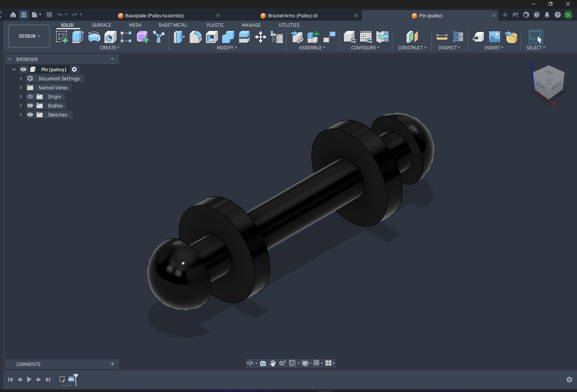The image size is (577, 392).
Task: Switch to the Baseplate (Pulley Assembly) document tab
Action: 155,16
